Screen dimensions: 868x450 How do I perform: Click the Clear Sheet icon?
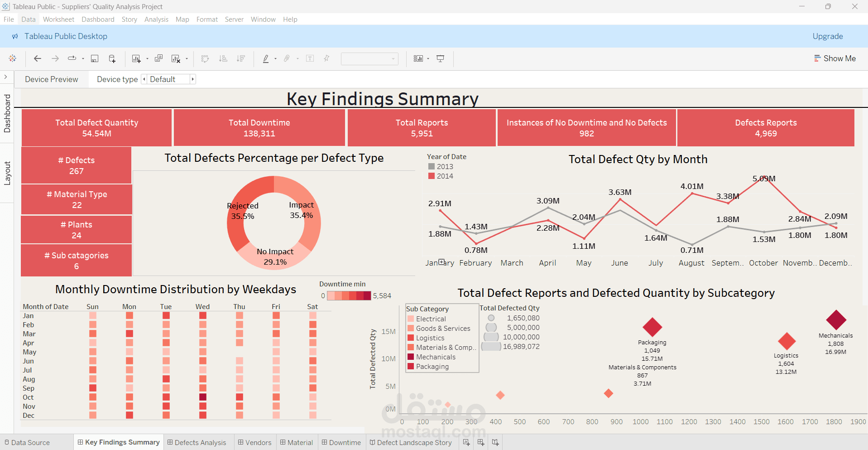point(176,58)
